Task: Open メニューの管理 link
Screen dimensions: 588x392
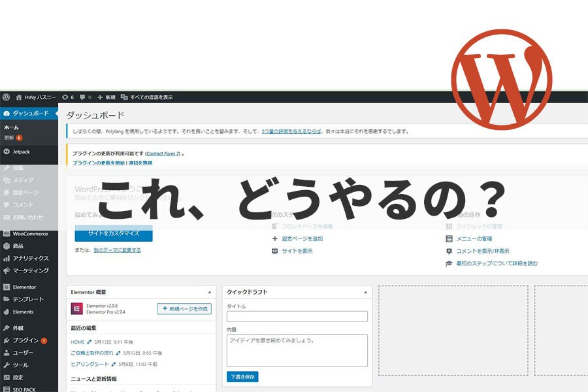Action: (474, 238)
